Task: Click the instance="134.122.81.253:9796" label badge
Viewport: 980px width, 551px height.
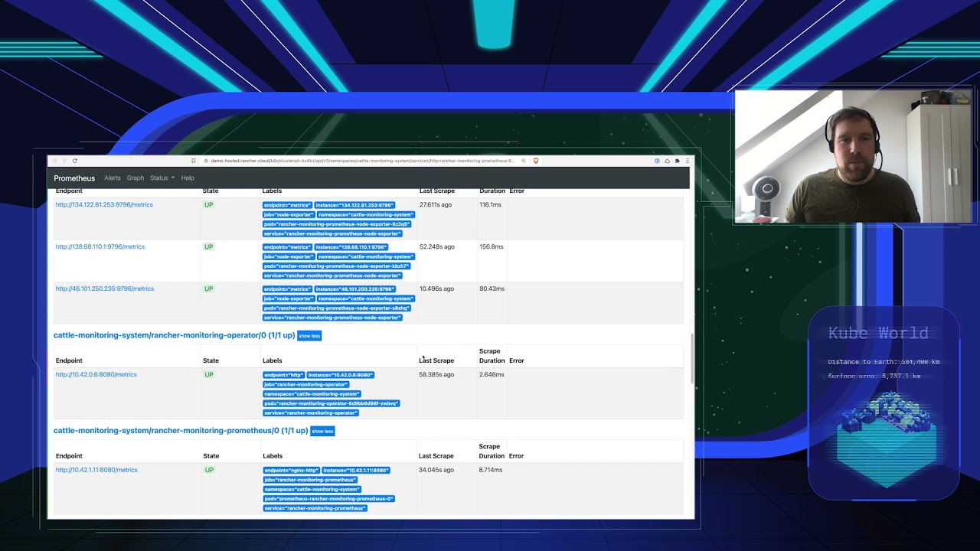Action: (x=354, y=205)
